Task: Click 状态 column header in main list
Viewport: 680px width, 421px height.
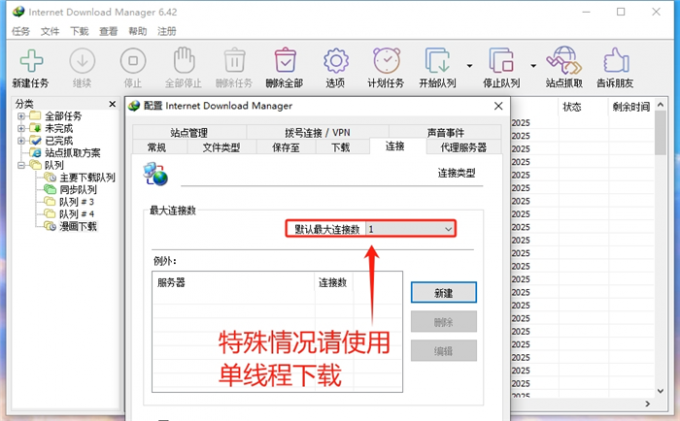Action: (583, 107)
